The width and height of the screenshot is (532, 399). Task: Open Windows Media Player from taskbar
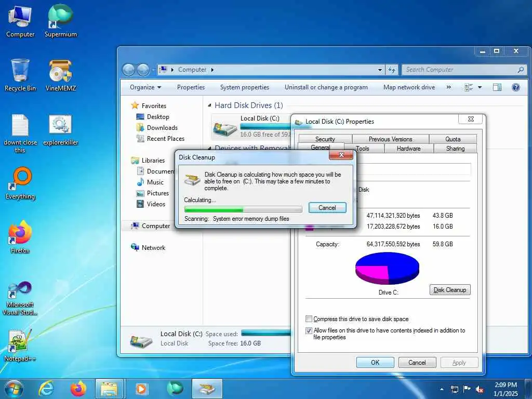pyautogui.click(x=141, y=389)
